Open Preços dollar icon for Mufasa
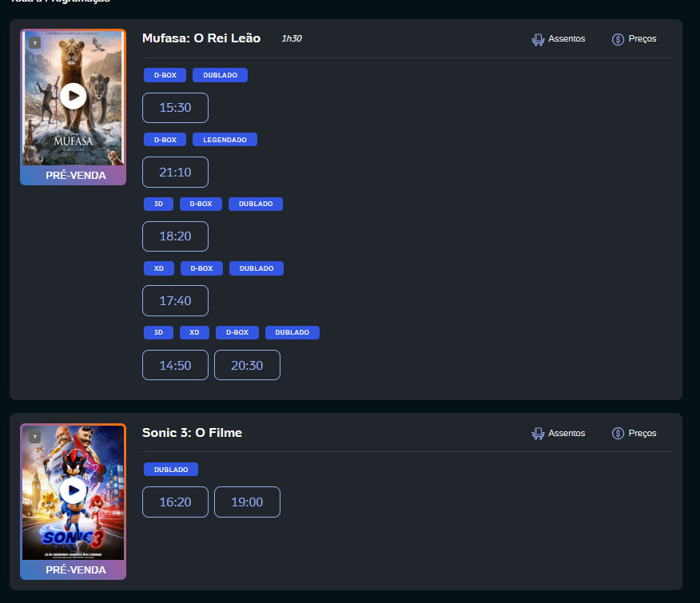700x603 pixels. [618, 39]
